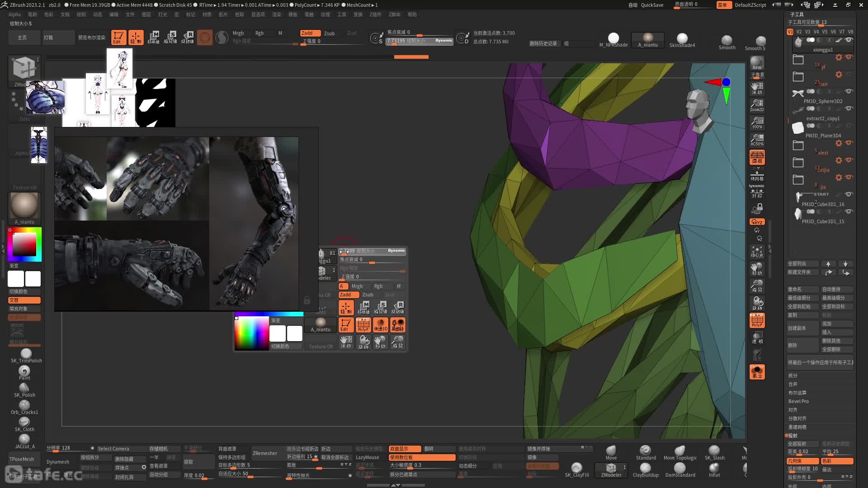Toggle the Perspective (透视) icon
Image resolution: width=868 pixels, height=488 pixels.
pyautogui.click(x=757, y=157)
